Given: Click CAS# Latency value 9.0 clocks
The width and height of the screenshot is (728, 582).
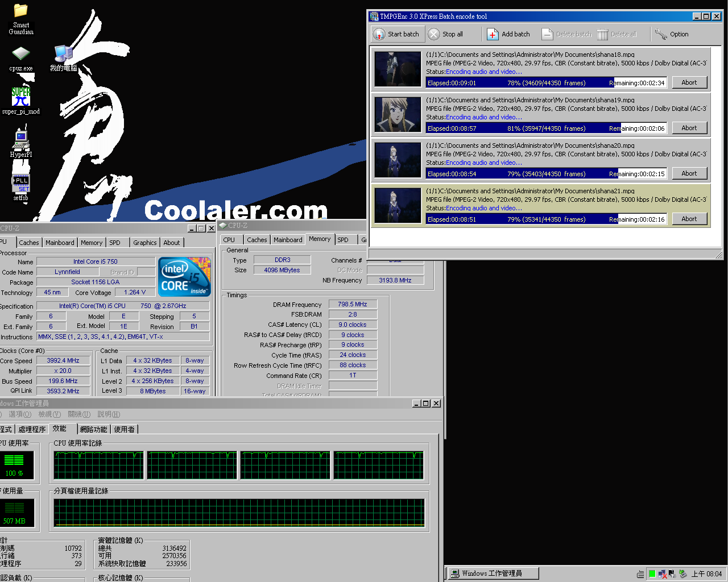Looking at the screenshot, I should point(353,325).
